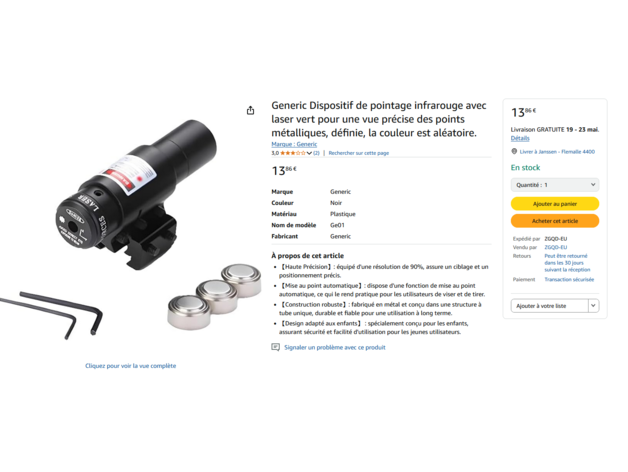Open the delivery Détails link

point(520,138)
